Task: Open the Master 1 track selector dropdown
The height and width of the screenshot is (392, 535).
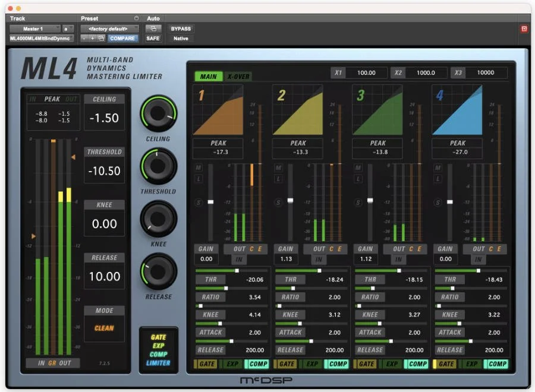Action: click(x=35, y=29)
